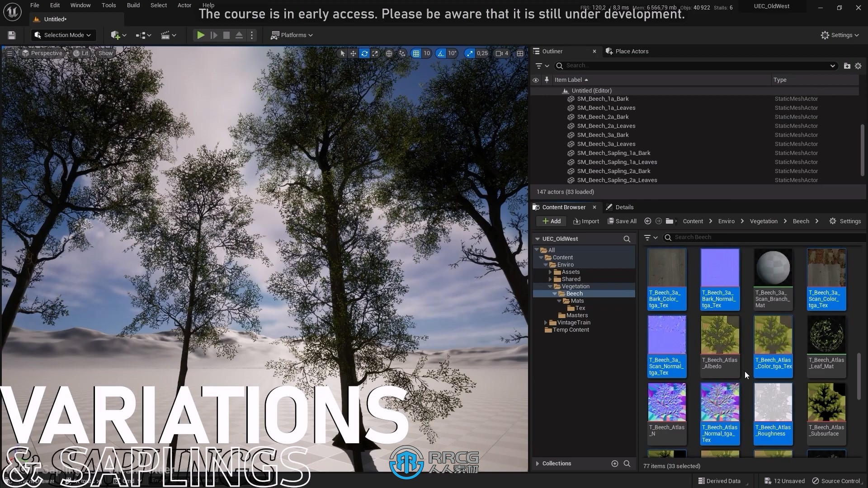Toggle surface snapping icon
868x488 pixels.
[402, 53]
